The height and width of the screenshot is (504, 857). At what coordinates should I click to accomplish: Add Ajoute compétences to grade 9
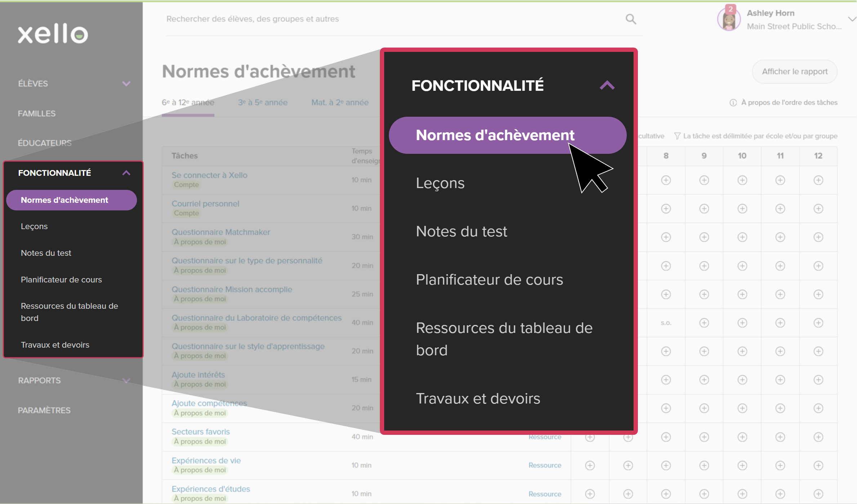704,408
